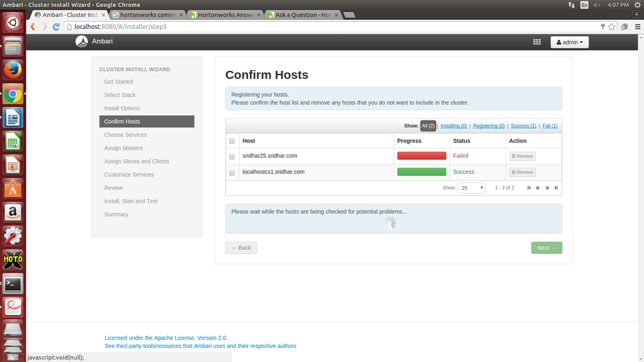Viewport: 644px width, 362px height.
Task: Filter hosts by Installing (0)
Action: click(453, 126)
